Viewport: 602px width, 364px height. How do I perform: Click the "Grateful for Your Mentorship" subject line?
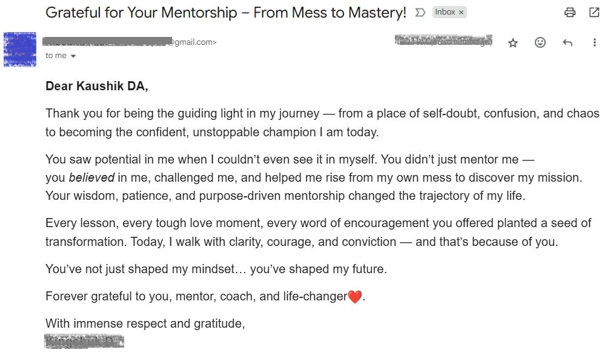pos(226,13)
